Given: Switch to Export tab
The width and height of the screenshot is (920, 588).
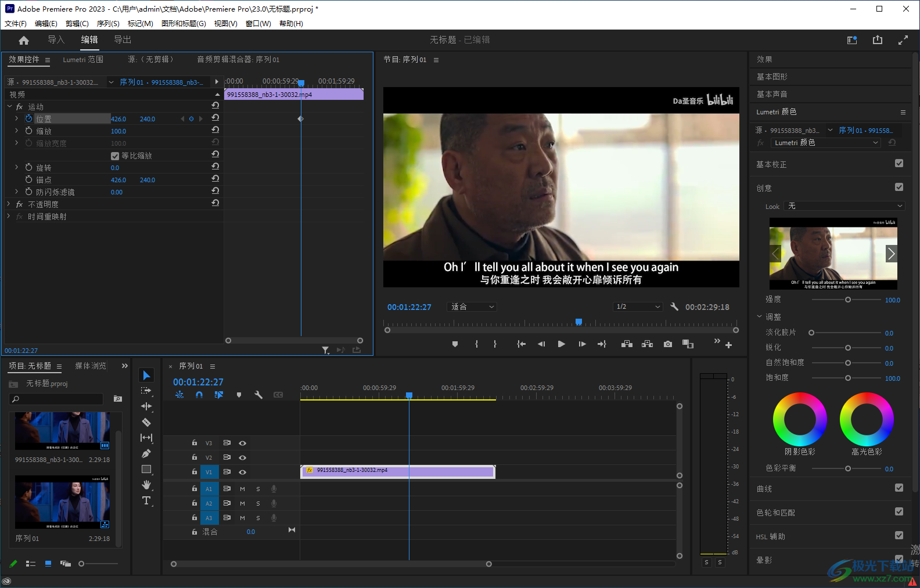Looking at the screenshot, I should 123,39.
